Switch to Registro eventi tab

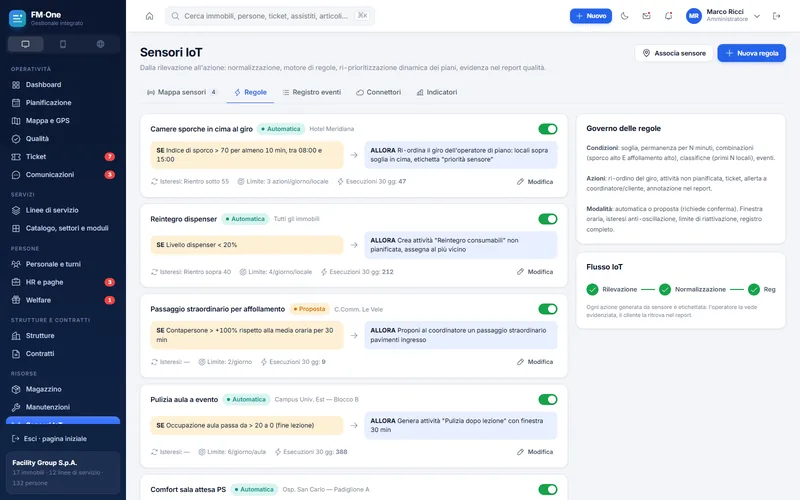click(x=312, y=92)
